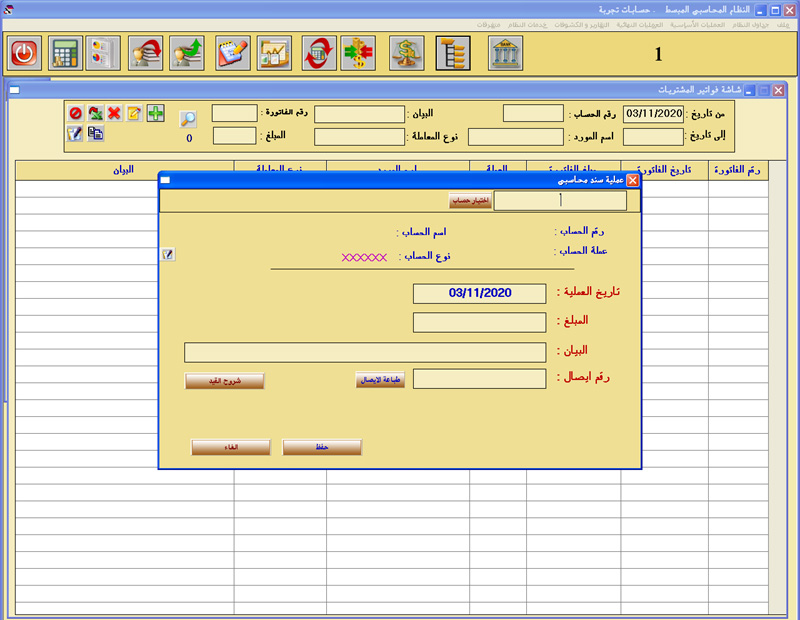Click the red X delete icon

point(114,114)
